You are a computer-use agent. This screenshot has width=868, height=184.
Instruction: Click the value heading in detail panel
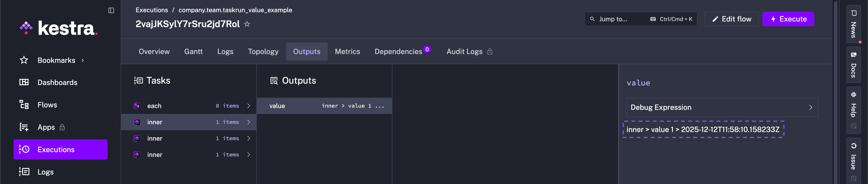[x=638, y=83]
